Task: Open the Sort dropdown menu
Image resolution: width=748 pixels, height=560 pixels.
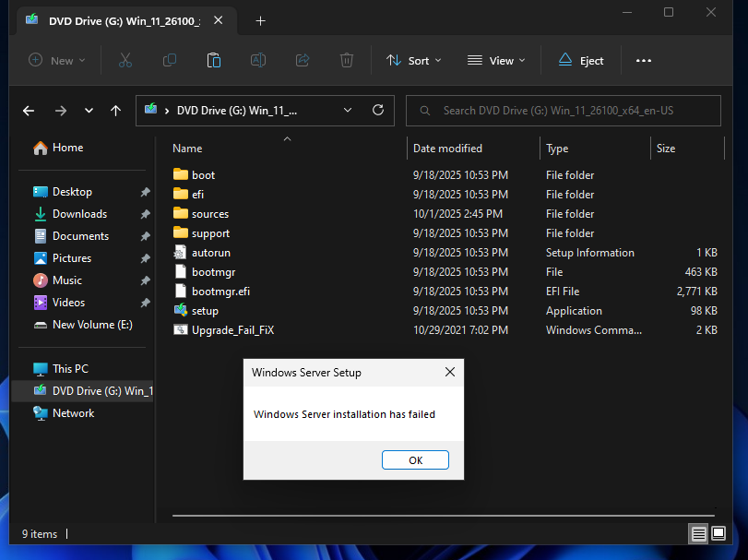Action: click(x=413, y=61)
